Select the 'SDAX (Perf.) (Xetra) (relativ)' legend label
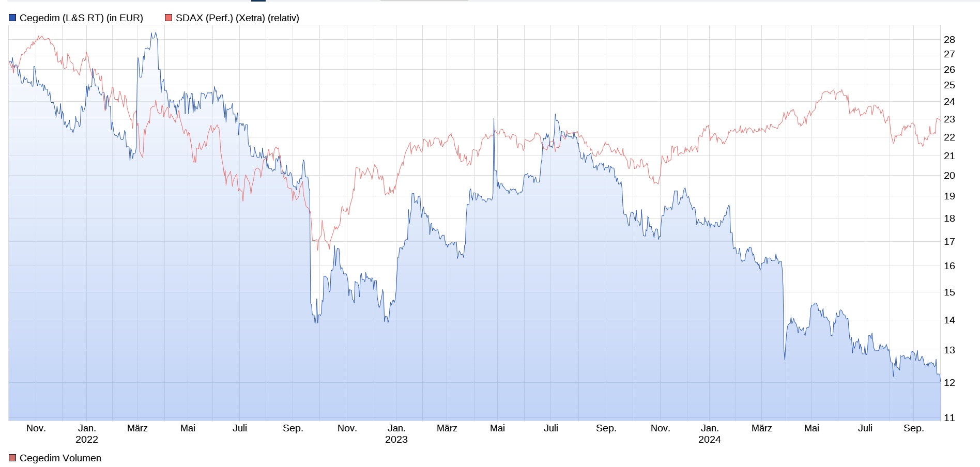Viewport: 980px width, 467px height. tap(237, 18)
